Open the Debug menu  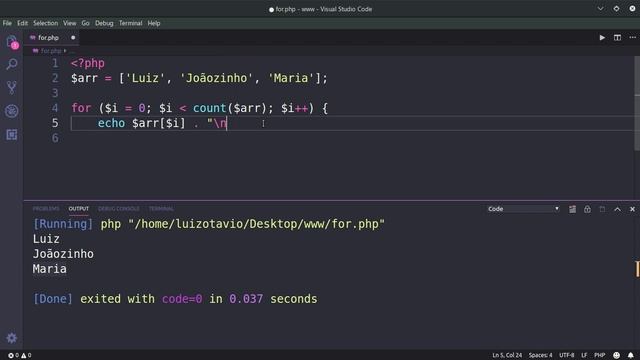104,23
